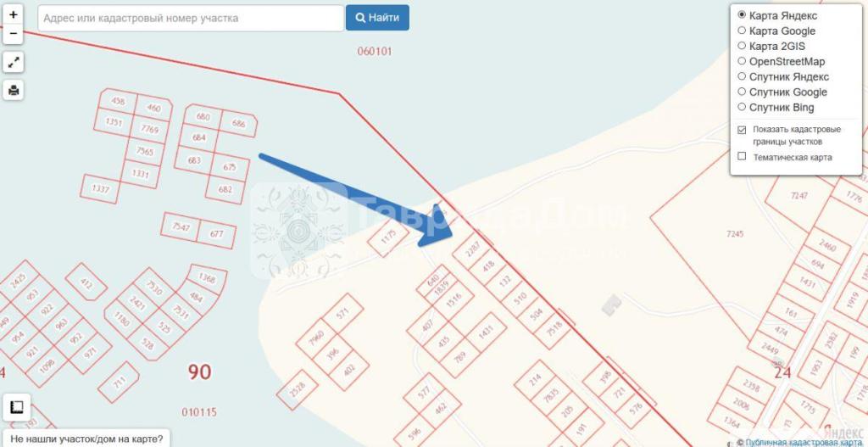Uncheck Показать кадастровые границы участков
The height and width of the screenshot is (447, 868).
(742, 130)
